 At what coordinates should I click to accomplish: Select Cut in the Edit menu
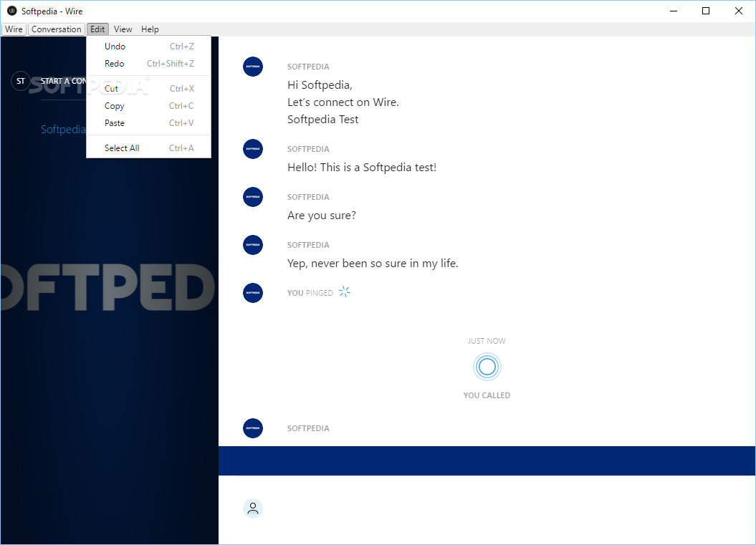click(148, 89)
